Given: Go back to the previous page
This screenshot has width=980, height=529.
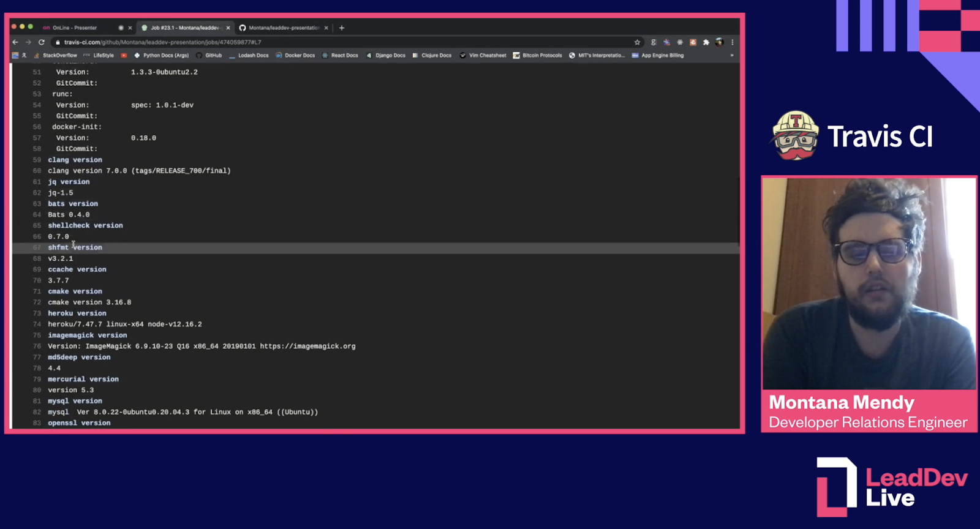Looking at the screenshot, I should point(15,42).
